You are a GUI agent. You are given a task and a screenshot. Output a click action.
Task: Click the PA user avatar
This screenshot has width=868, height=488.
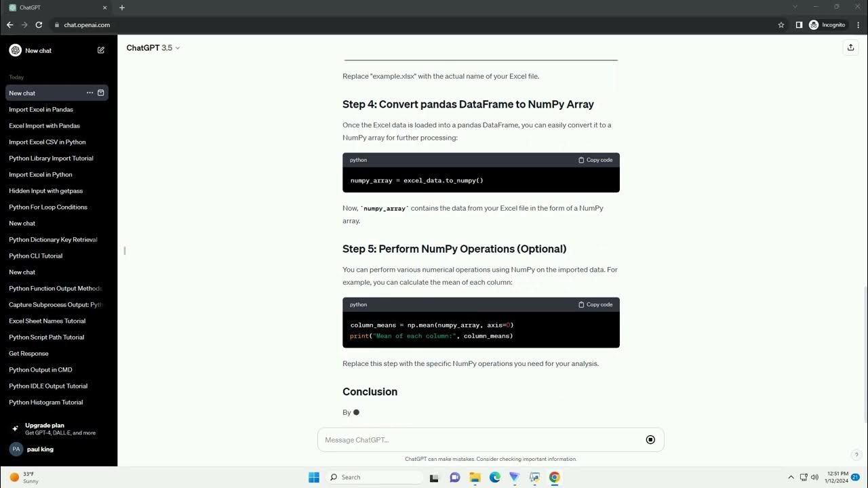point(16,449)
